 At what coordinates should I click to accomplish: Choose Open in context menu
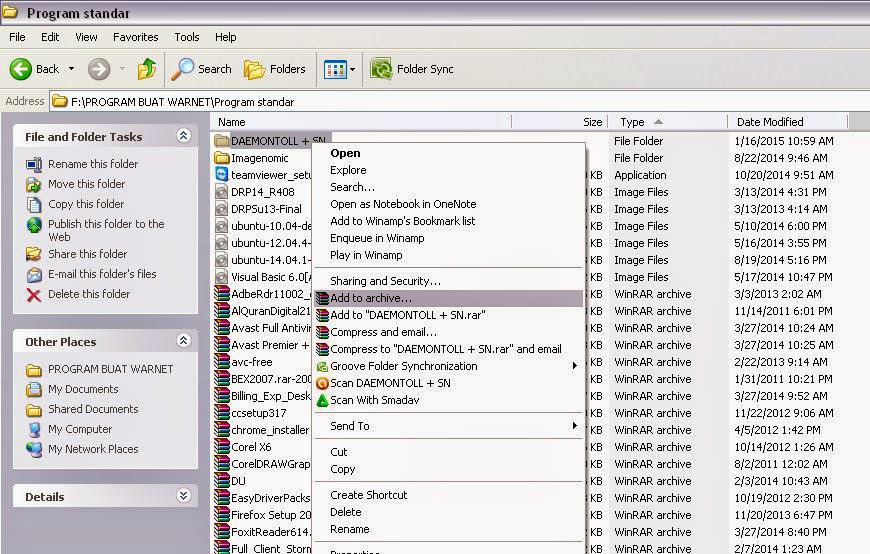pyautogui.click(x=345, y=153)
